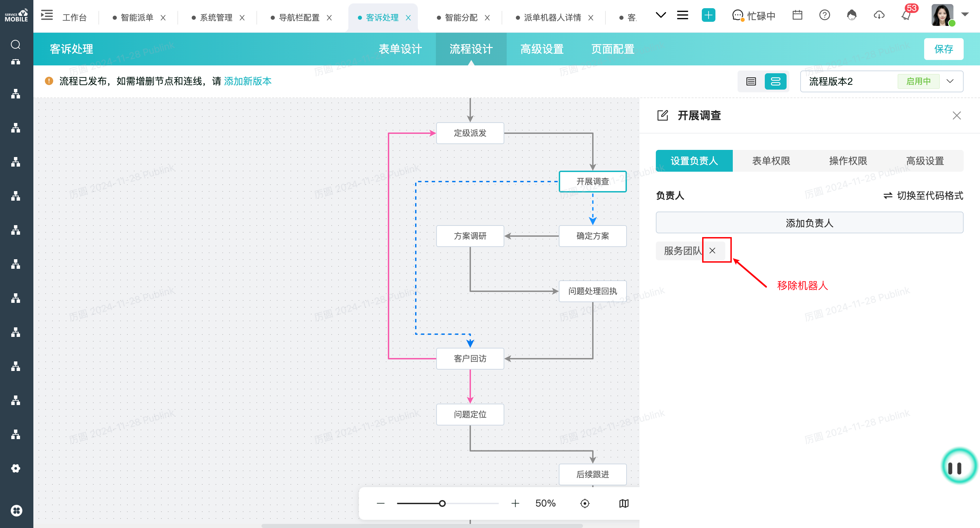
Task: Click the 切换至代码格式 swap toggle
Action: click(x=923, y=195)
